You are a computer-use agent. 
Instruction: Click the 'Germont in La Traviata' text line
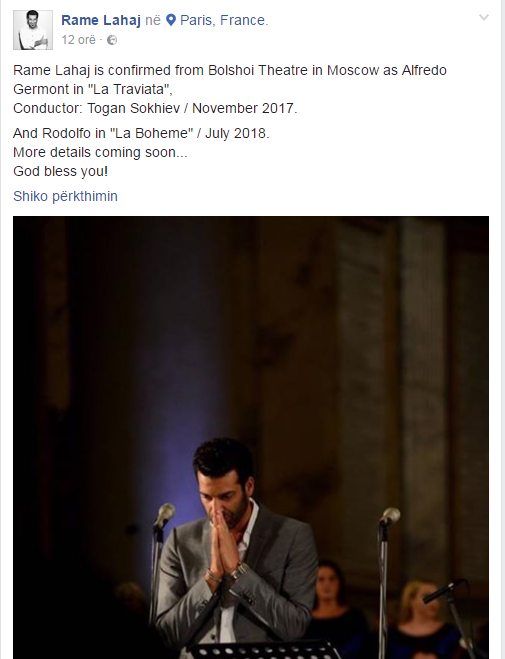click(93, 89)
